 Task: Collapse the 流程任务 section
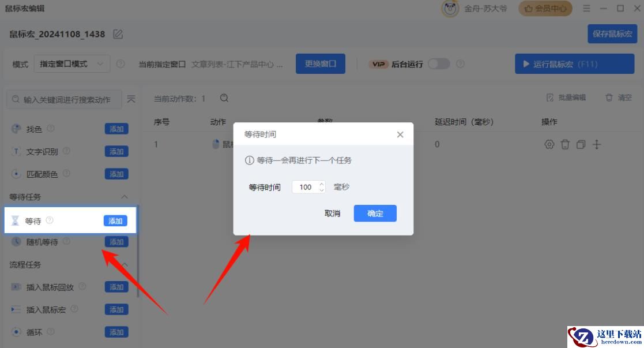click(x=125, y=264)
